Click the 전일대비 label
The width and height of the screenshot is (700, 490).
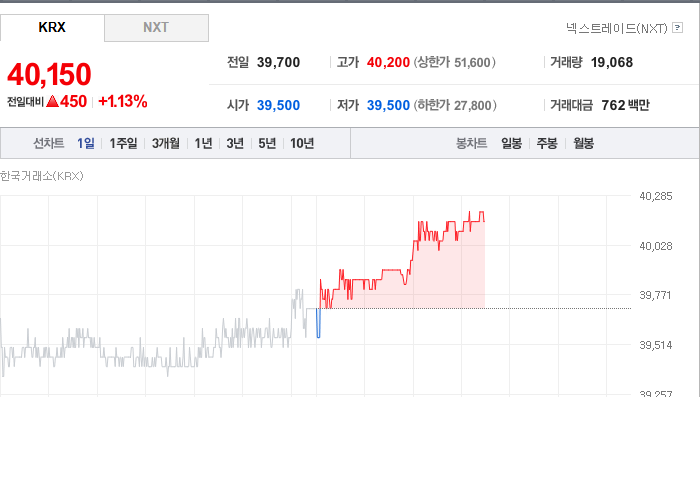point(25,102)
